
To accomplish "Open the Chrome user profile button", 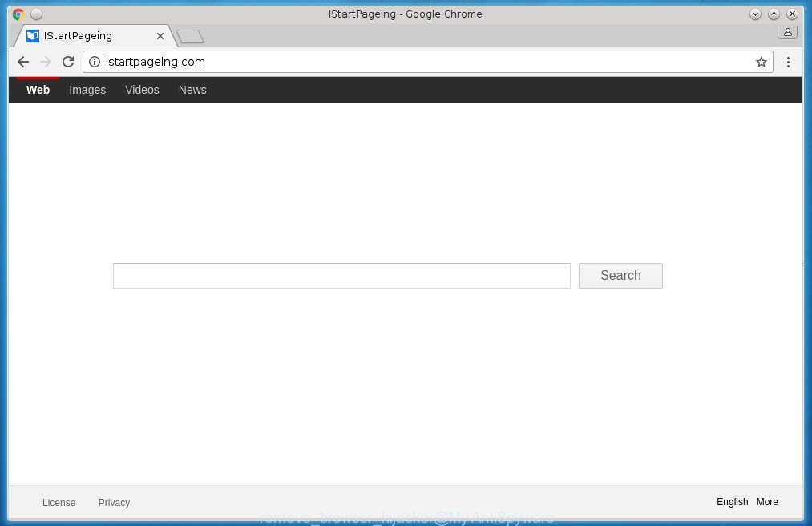I will point(787,32).
